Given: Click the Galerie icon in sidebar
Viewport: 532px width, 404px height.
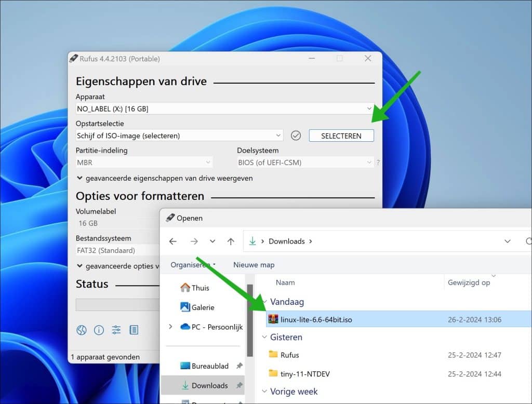Looking at the screenshot, I should click(185, 307).
